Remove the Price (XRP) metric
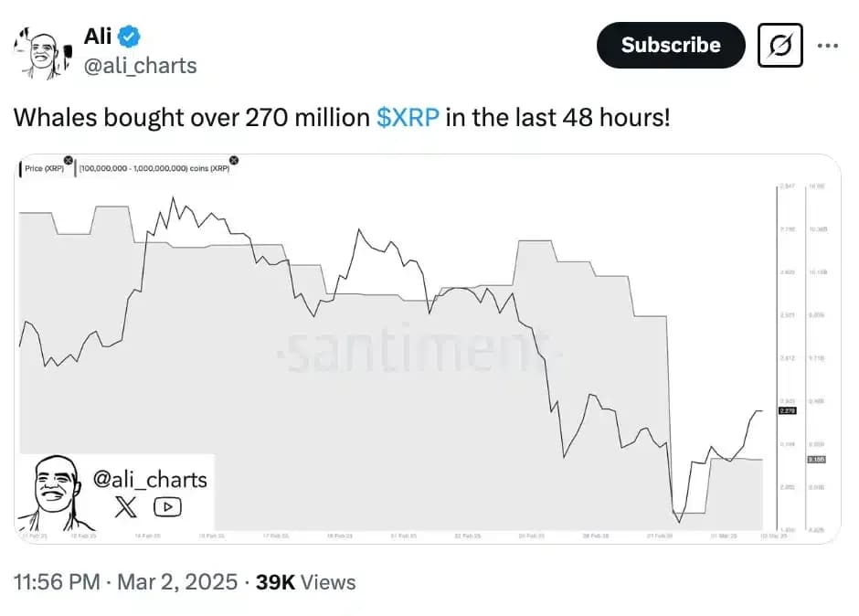 68,161
